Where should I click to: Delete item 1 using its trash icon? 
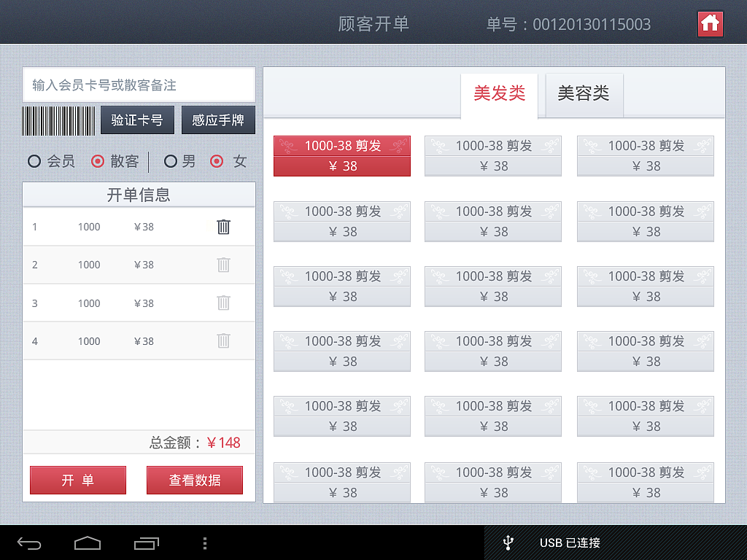223,227
